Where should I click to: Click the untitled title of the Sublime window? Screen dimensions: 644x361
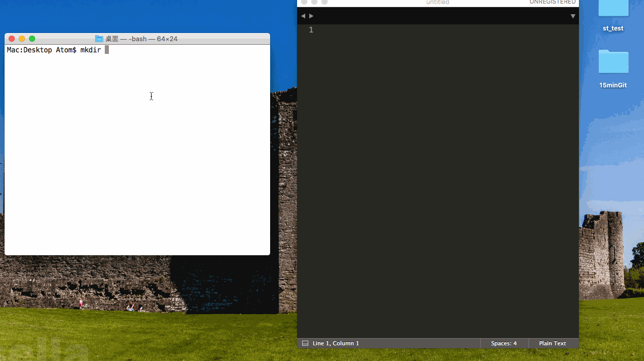[437, 2]
